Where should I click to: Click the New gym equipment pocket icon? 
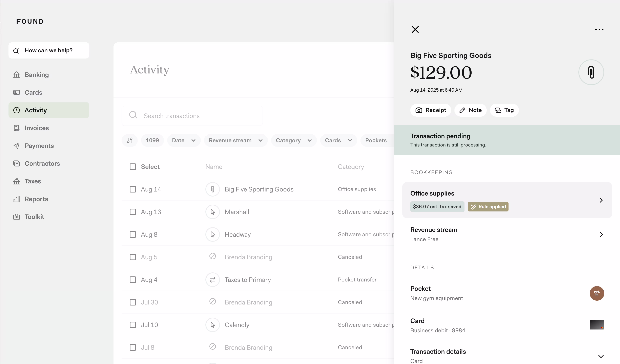[597, 293]
